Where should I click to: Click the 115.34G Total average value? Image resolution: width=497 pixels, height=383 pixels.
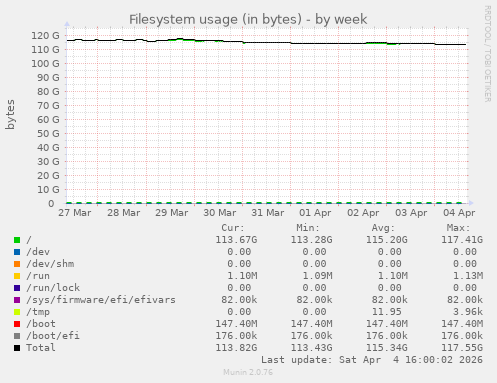pyautogui.click(x=387, y=348)
